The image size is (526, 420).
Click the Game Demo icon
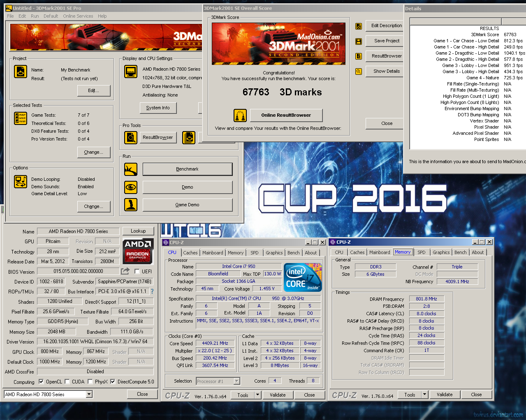click(131, 205)
